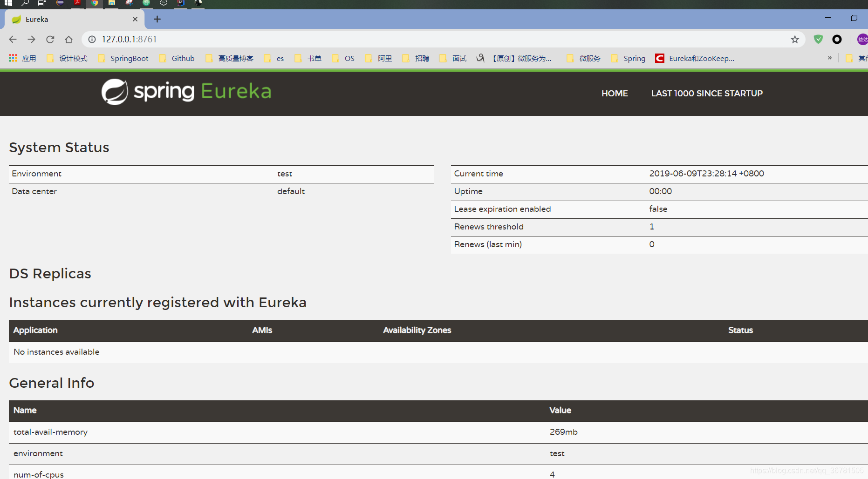
Task: Open the 微服务 bookmark folder
Action: pyautogui.click(x=583, y=58)
